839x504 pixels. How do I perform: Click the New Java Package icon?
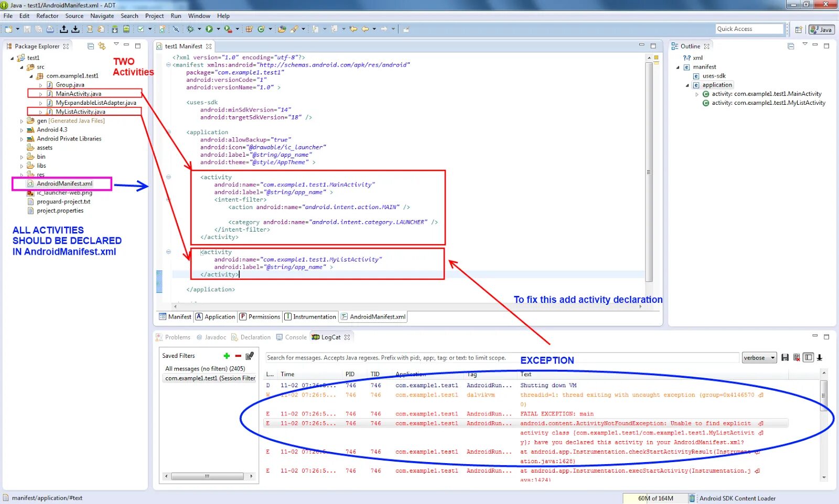[249, 29]
